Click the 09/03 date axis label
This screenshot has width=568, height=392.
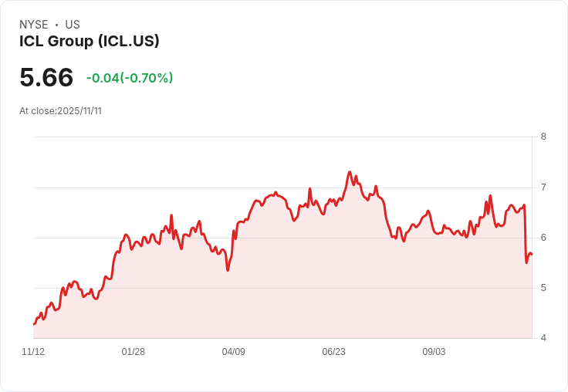pyautogui.click(x=434, y=352)
